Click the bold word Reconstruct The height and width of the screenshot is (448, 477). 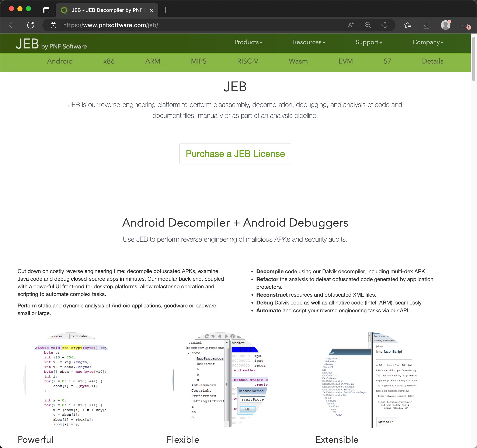[272, 294]
